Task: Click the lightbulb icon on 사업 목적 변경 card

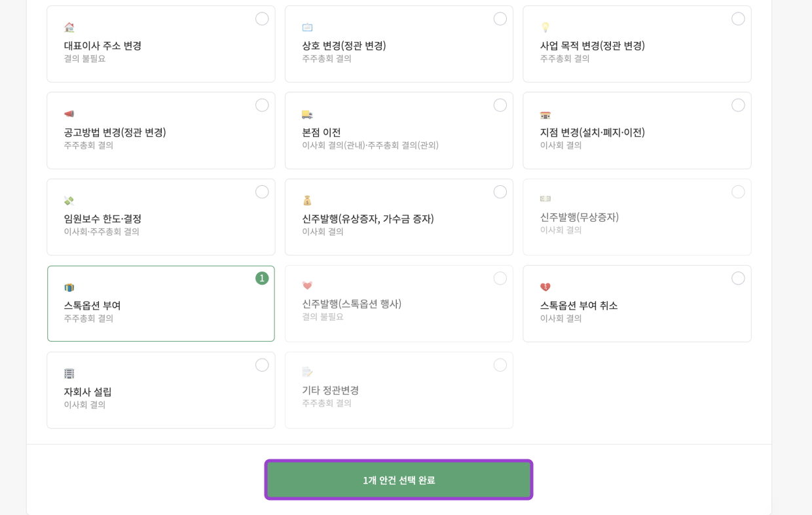Action: 545,27
